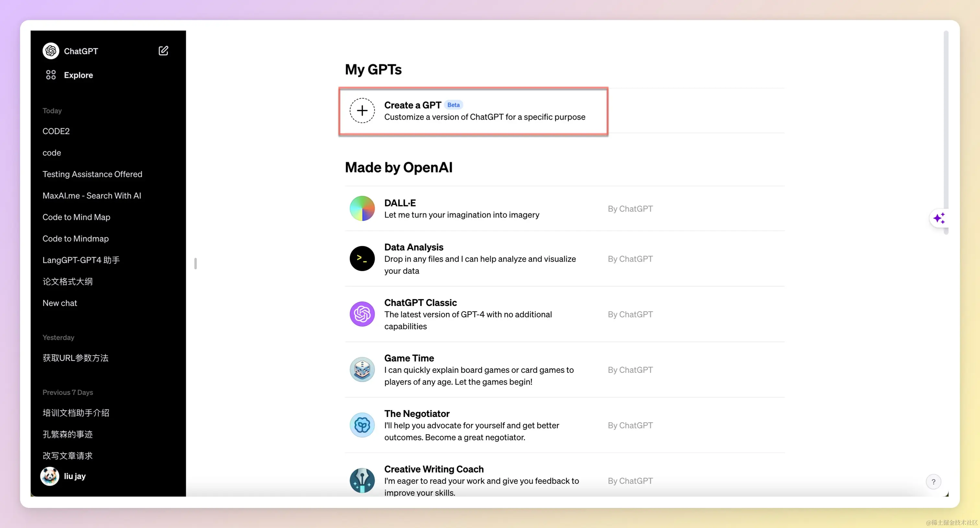980x528 pixels.
Task: Click the ChatGPT logo in sidebar
Action: (51, 51)
